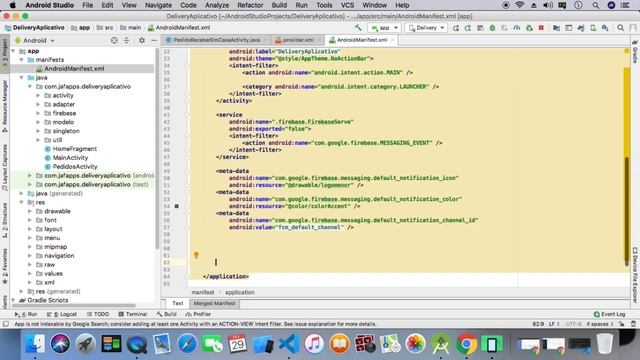Viewport: 640px width, 360px height.
Task: Hide the Project panel with minus icon
Action: point(154,40)
